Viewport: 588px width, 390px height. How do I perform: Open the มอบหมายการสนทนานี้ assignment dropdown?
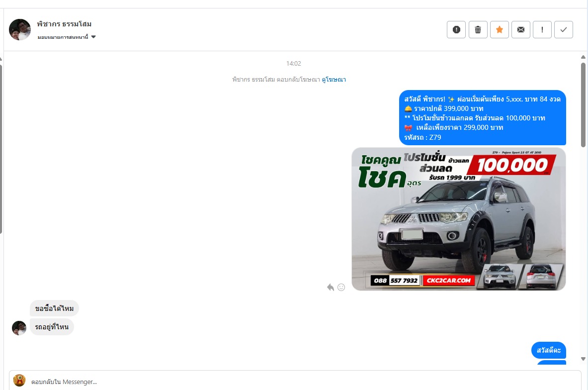(67, 37)
